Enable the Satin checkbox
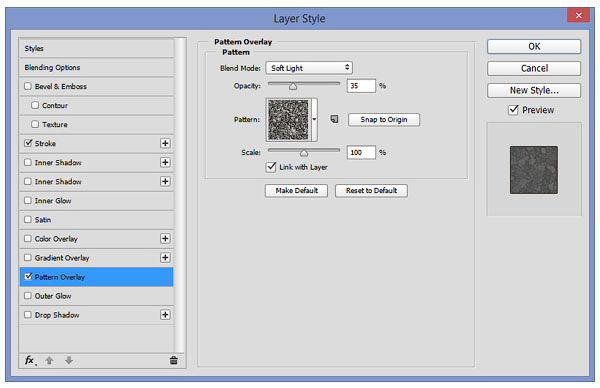The height and width of the screenshot is (388, 600). [x=28, y=219]
